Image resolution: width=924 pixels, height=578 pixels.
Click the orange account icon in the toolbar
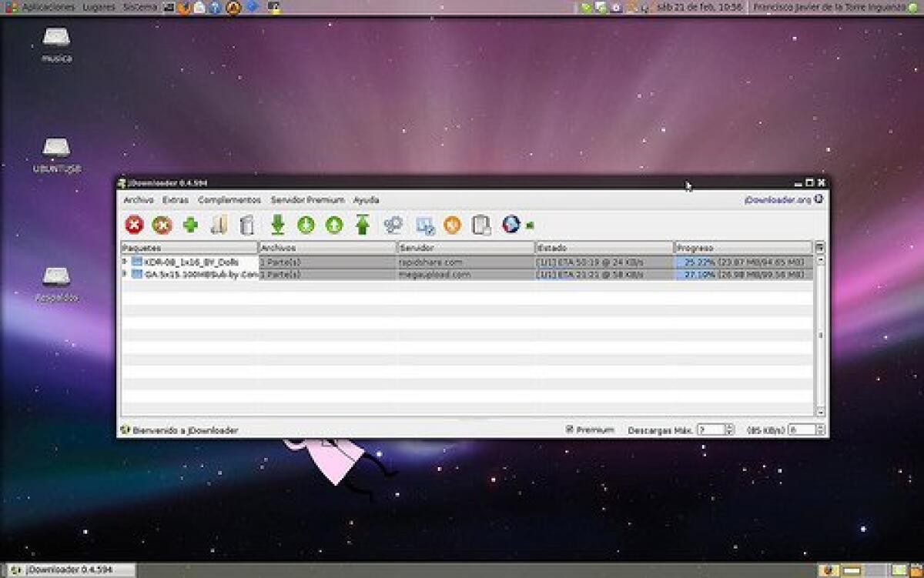[451, 224]
